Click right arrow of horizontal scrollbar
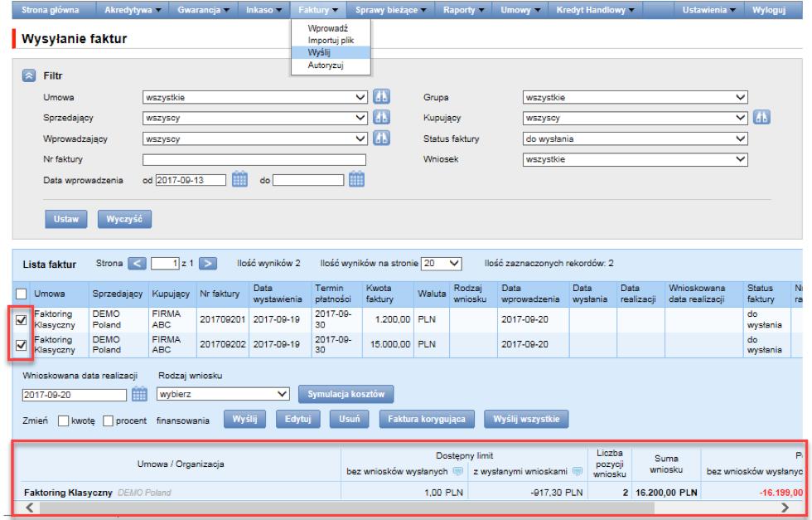This screenshot has width=812, height=520. tap(785, 508)
